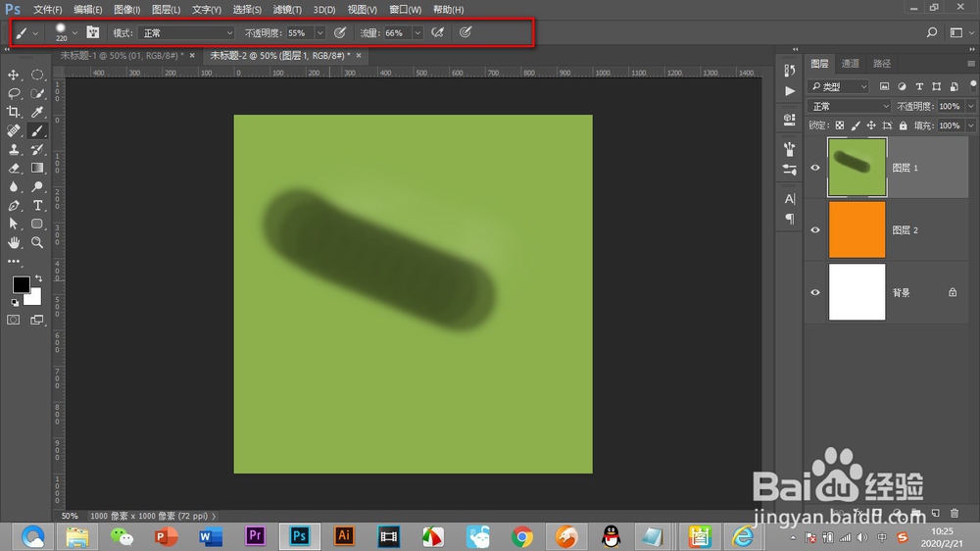The image size is (980, 551).
Task: Select the Dodge tool
Action: pos(37,187)
